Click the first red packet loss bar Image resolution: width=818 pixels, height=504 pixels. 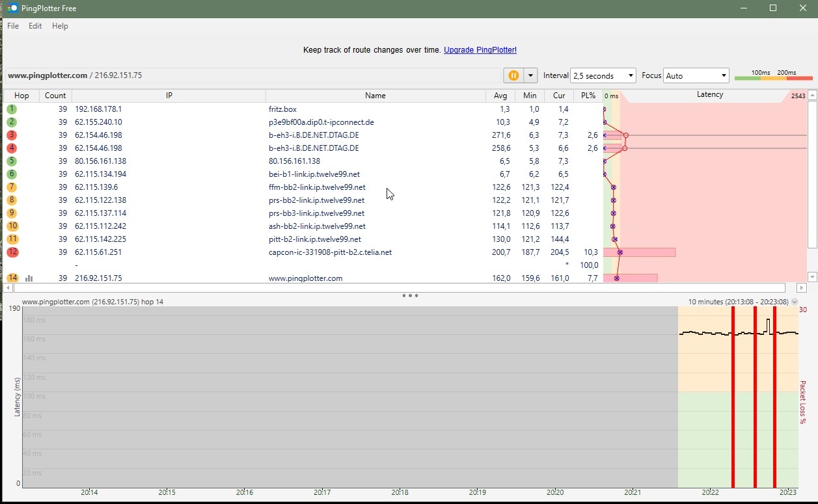click(x=733, y=397)
